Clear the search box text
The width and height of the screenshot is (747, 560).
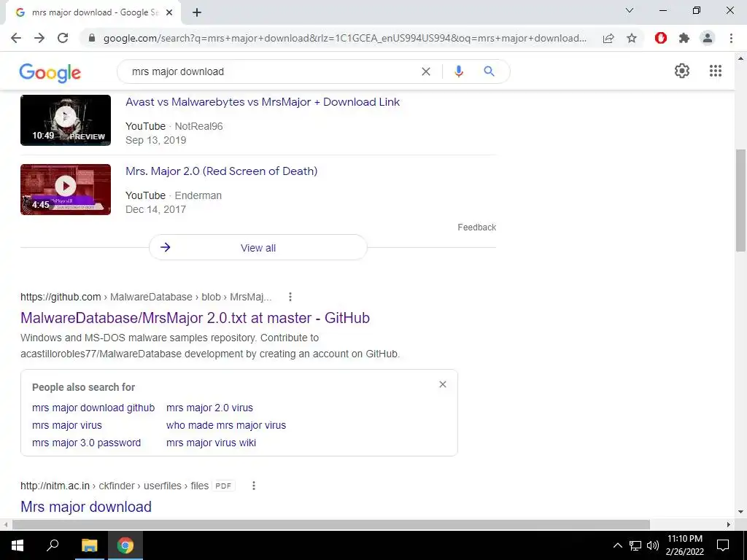coord(426,71)
